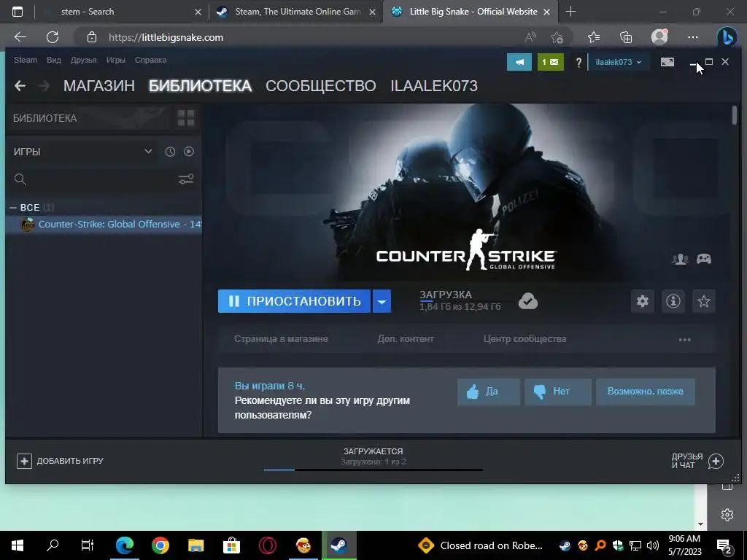This screenshot has height=560, width=747.
Task: Open the Доп. контент link
Action: (x=406, y=339)
